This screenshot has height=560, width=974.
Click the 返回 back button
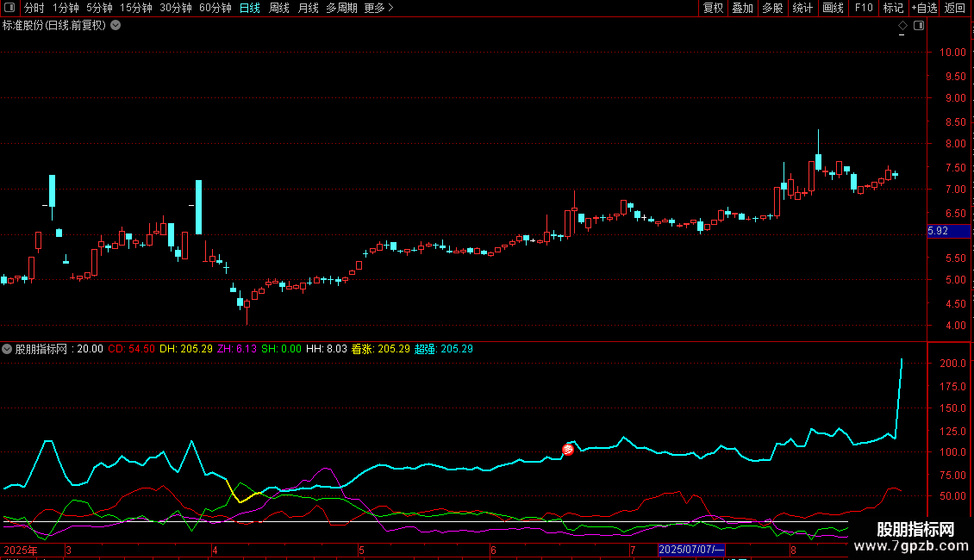[x=955, y=8]
